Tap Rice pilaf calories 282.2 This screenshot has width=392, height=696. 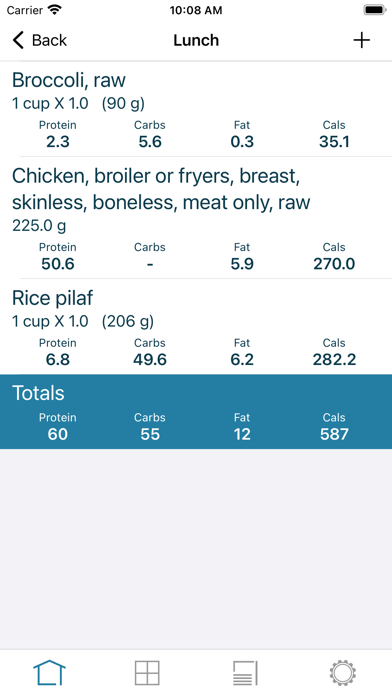coord(334,360)
